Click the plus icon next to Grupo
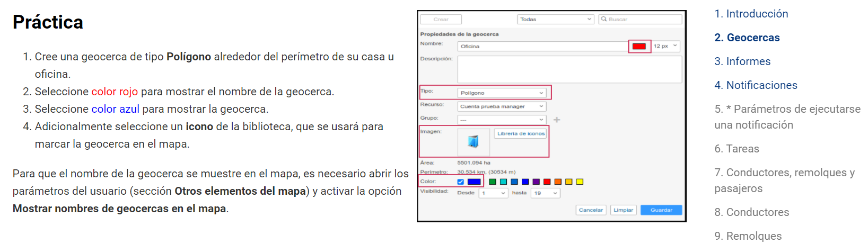 557,120
